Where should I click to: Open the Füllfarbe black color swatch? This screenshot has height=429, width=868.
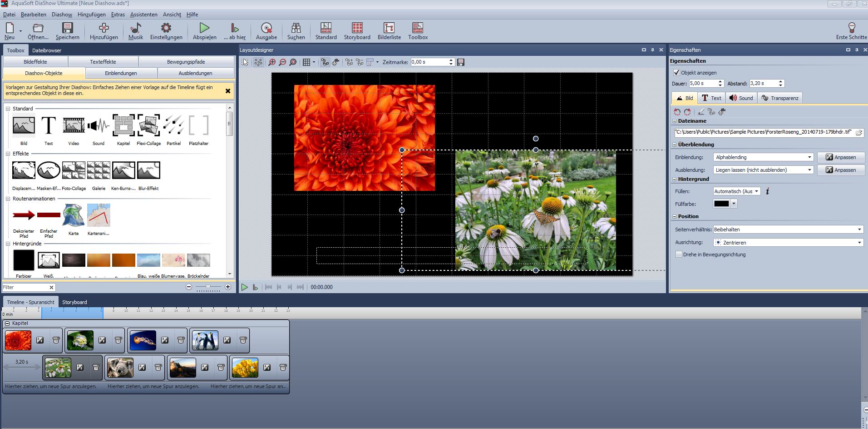click(721, 204)
